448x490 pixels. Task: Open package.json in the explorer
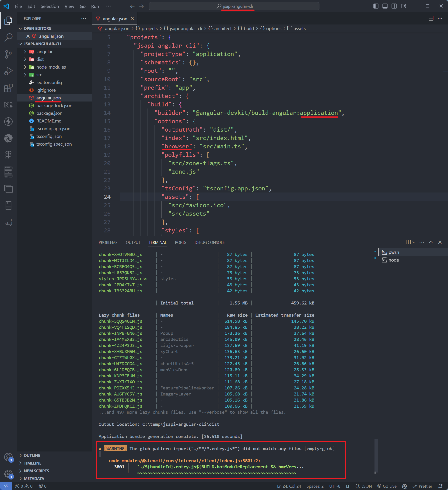49,113
